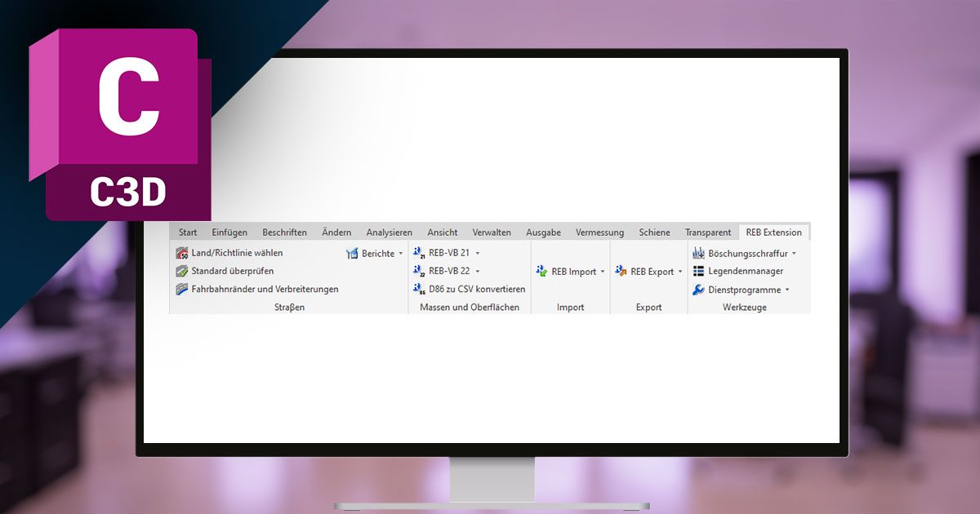The width and height of the screenshot is (980, 514).
Task: Click the Land/Richtlinie wählen icon
Action: [182, 254]
